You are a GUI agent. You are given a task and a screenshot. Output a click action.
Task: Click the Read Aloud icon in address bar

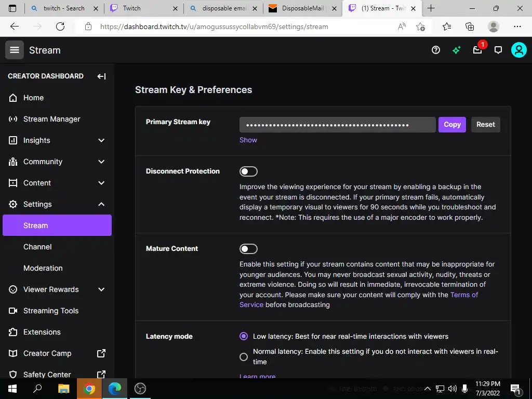[x=402, y=26]
